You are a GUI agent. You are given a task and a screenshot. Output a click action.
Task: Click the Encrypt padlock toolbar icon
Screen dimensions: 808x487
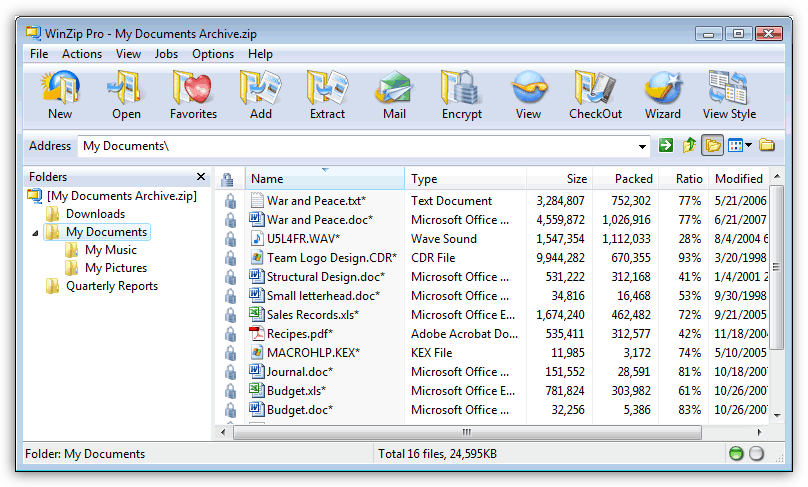pos(461,87)
